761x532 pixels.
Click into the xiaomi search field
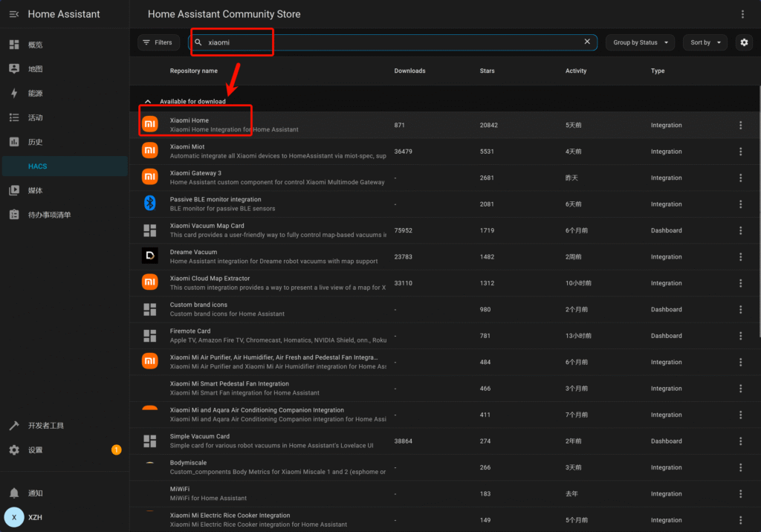pyautogui.click(x=386, y=42)
